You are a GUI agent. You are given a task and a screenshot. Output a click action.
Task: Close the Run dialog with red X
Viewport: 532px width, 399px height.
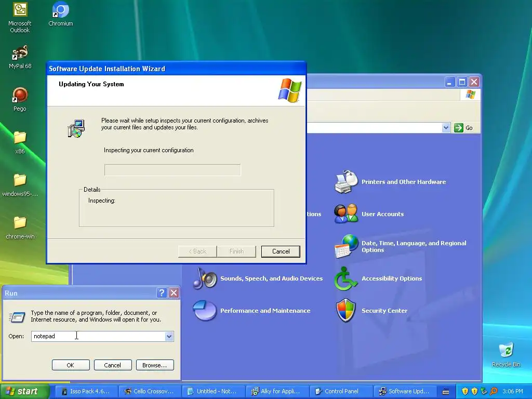click(x=174, y=293)
